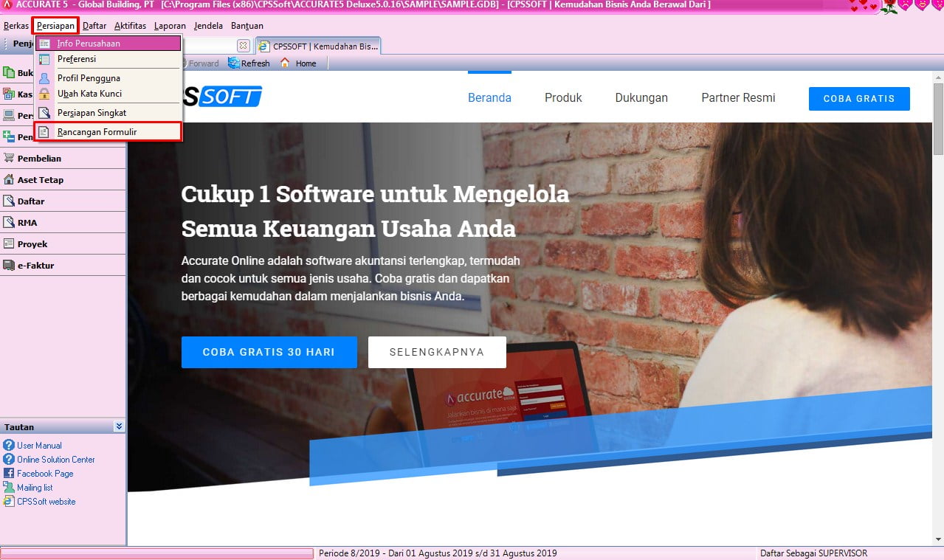This screenshot has height=560, width=944.
Task: Choose Preferensi in the dropdown menu
Action: coord(108,59)
